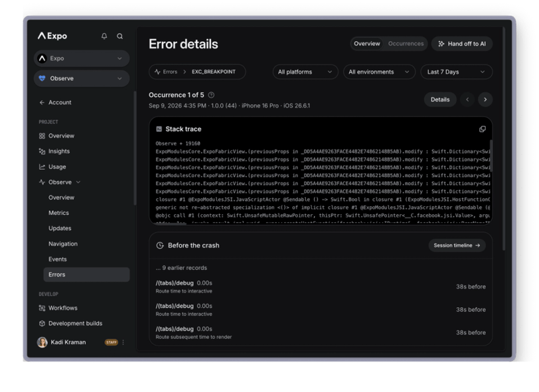This screenshot has height=392, width=539.
Task: Go to next occurrence arrow
Action: pyautogui.click(x=485, y=100)
